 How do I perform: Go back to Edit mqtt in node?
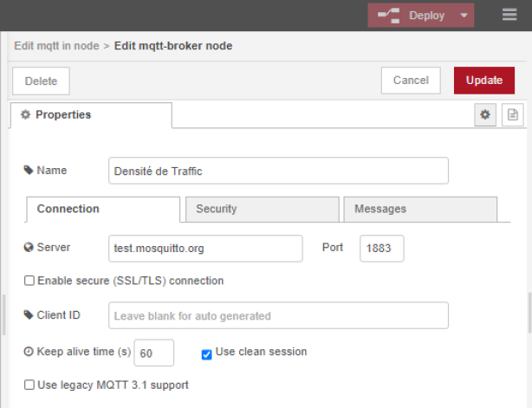(56, 46)
